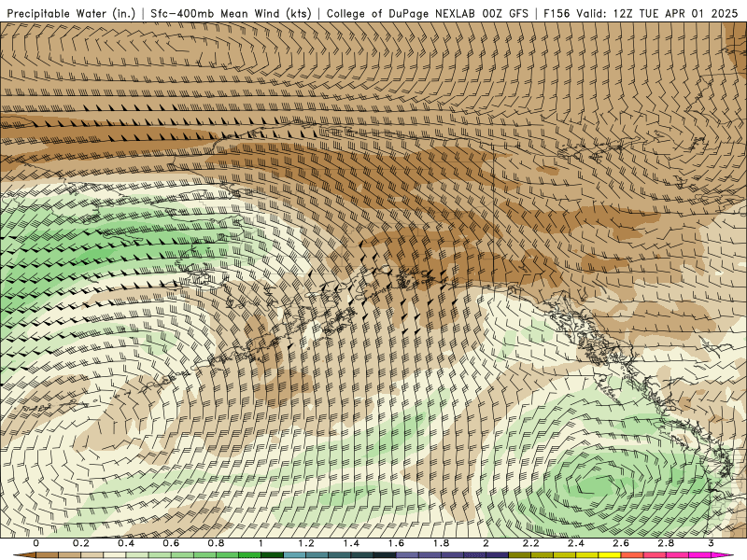Click the '2' color scale label
This screenshot has width=747, height=560.
tap(486, 543)
